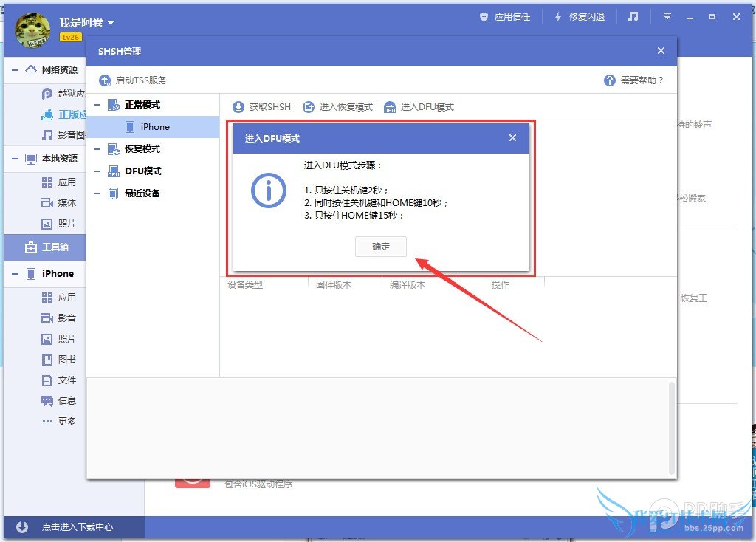This screenshot has height=542, width=756.
Task: Collapse the 最近设备 tree node
Action: [97, 193]
